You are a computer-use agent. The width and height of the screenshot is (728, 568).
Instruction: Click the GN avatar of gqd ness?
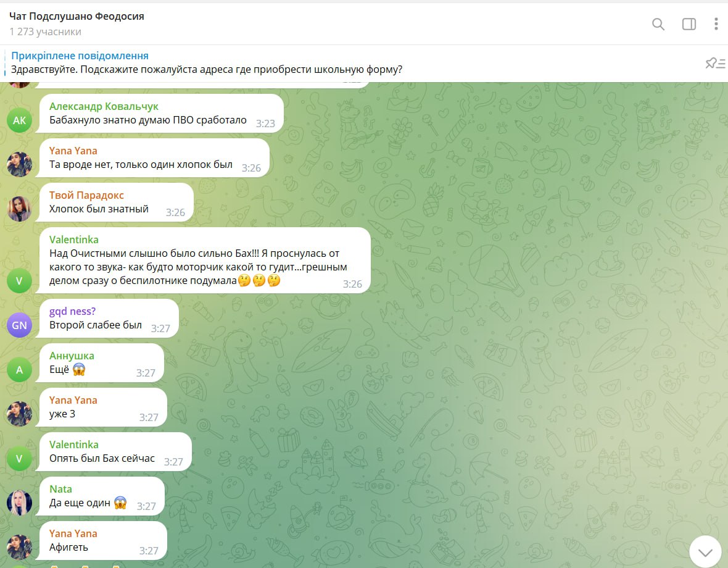[x=20, y=325]
